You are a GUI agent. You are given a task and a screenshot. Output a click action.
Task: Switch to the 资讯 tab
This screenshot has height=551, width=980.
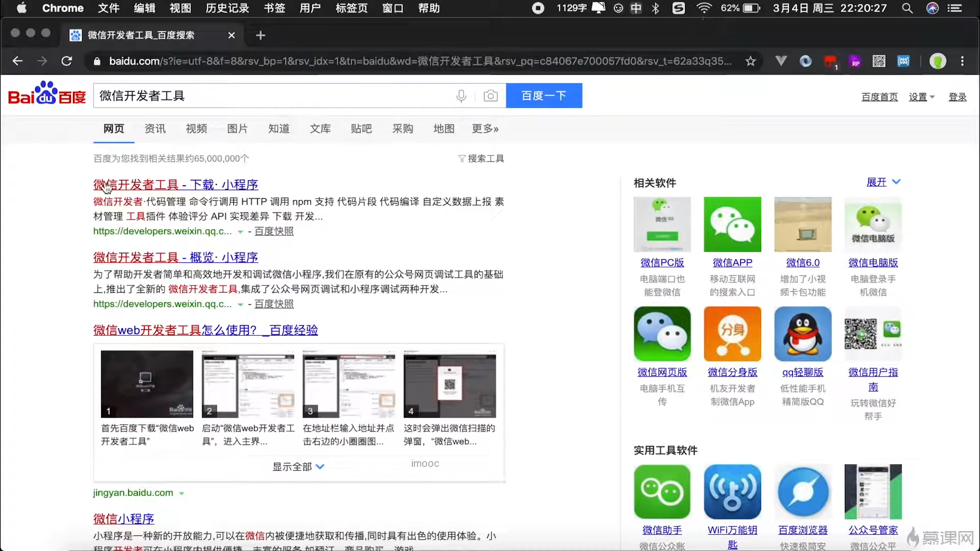155,129
